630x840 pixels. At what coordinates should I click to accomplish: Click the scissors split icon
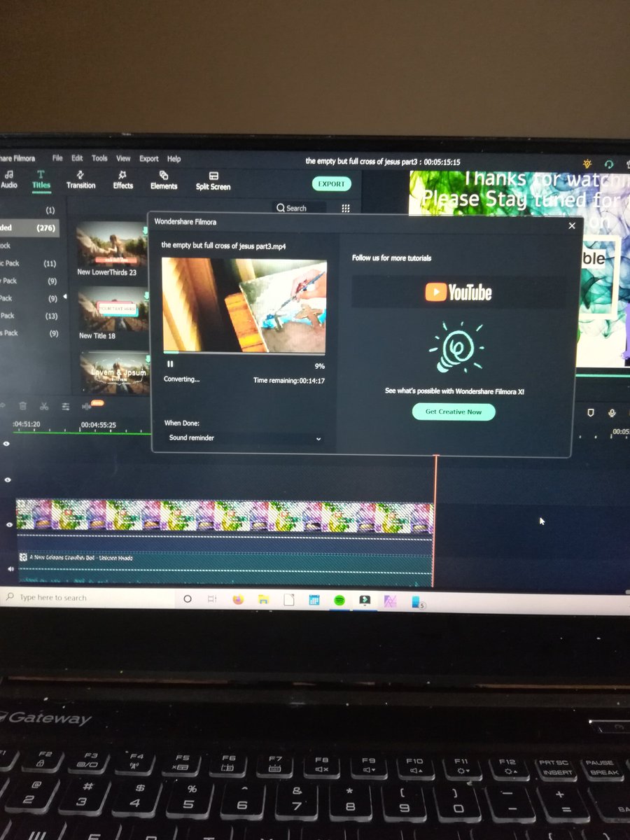click(x=43, y=405)
